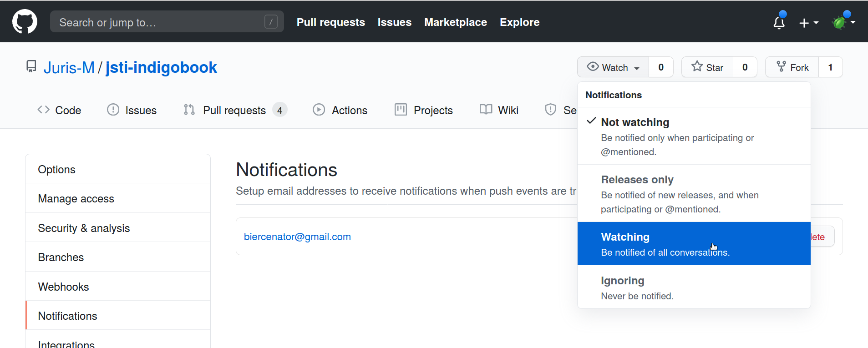The image size is (868, 348).
Task: Select the Releases only notification option
Action: 694,193
